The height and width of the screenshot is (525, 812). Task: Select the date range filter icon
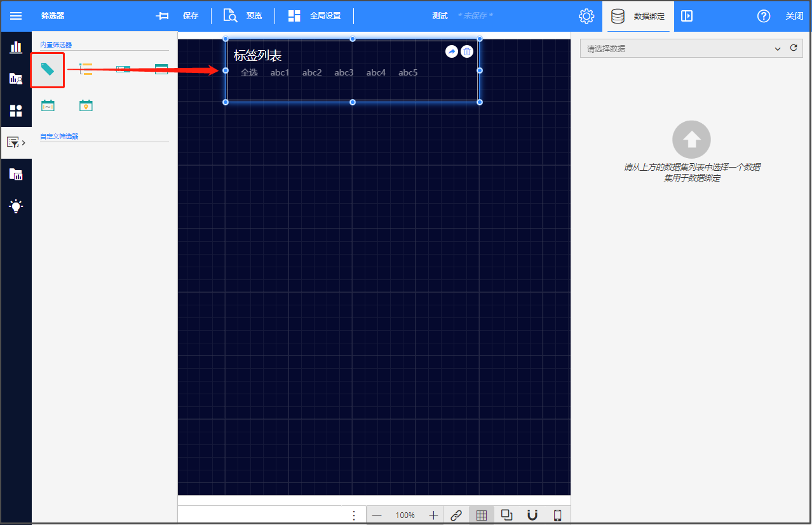click(x=48, y=105)
